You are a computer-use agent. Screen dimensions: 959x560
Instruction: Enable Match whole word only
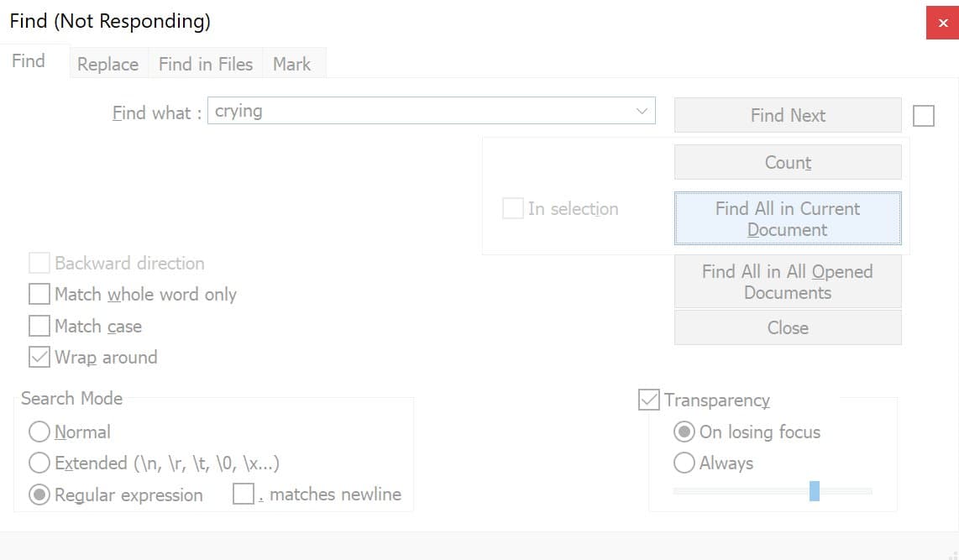pyautogui.click(x=39, y=294)
